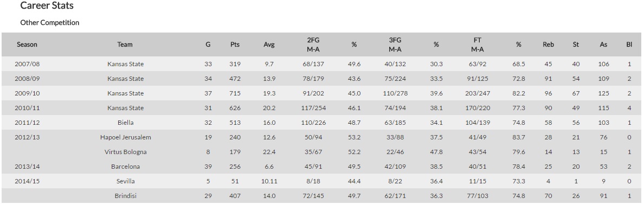Select the Brindisi team entry
Screen dimensions: 644x204
click(125, 196)
